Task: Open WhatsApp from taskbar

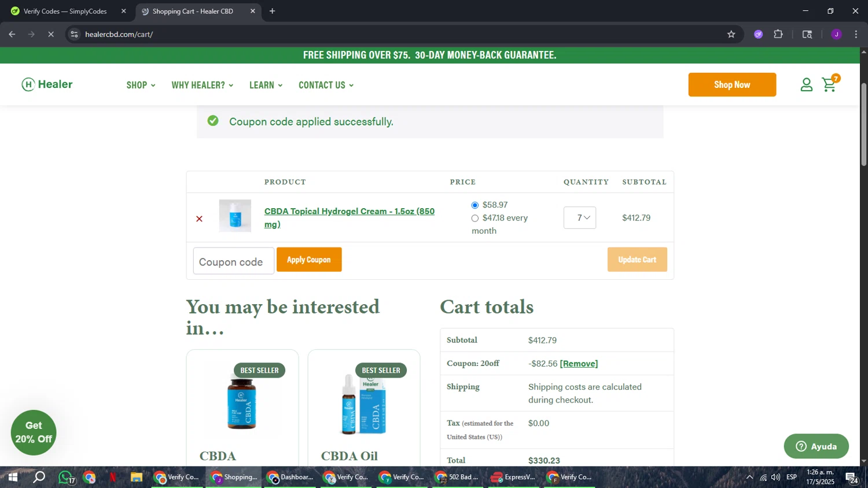Action: pos(65,478)
